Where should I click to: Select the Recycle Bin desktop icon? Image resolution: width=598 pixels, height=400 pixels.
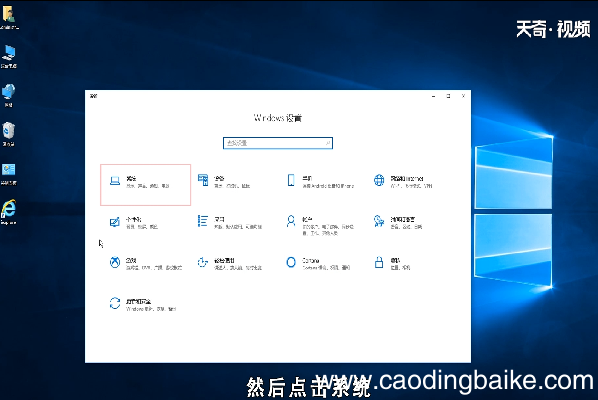8,133
